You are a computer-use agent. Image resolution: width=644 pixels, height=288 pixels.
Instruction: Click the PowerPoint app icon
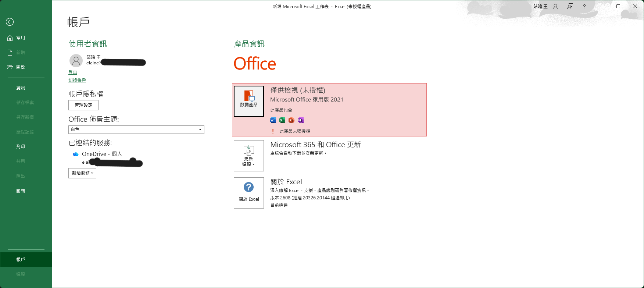pos(291,120)
